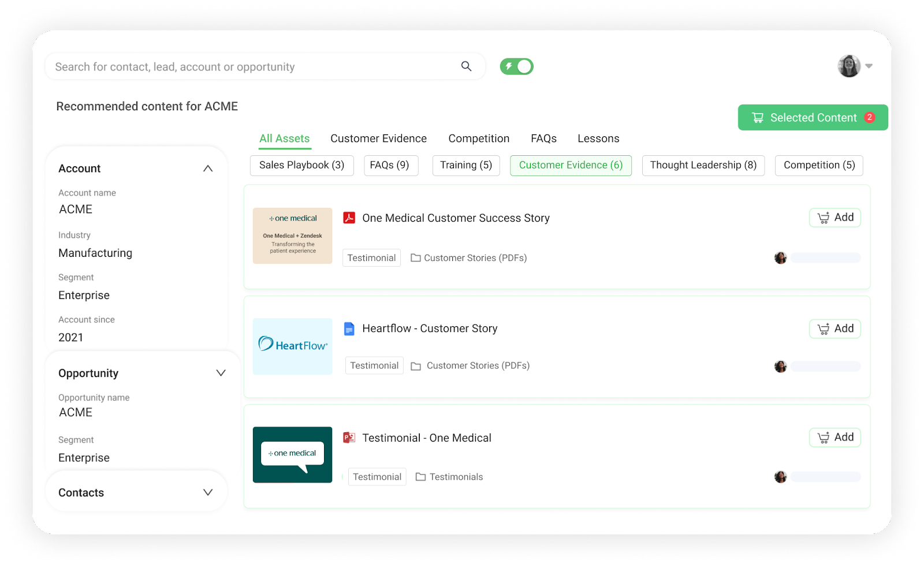
Task: Select Customer Evidence (6) filter chip
Action: coord(571,165)
